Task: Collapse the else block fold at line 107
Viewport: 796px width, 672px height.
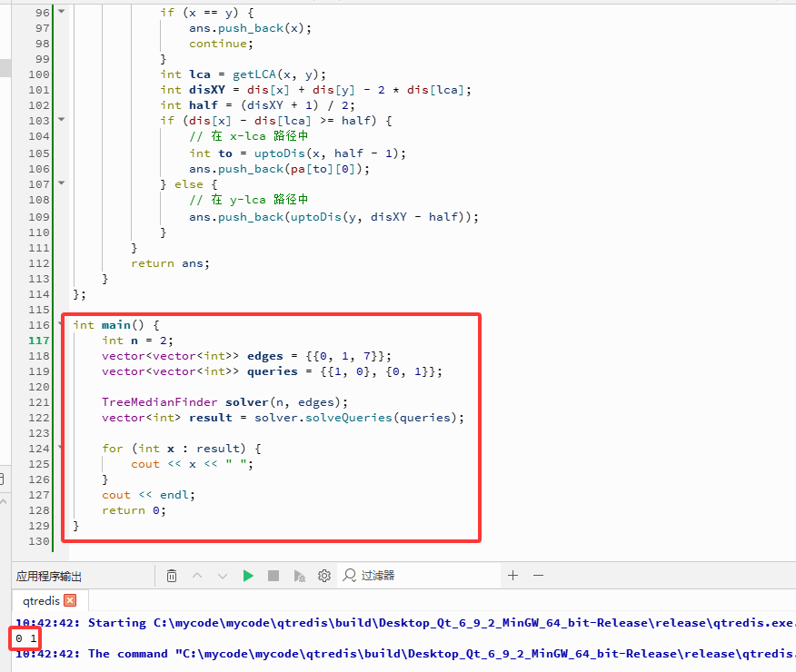Action: click(62, 183)
